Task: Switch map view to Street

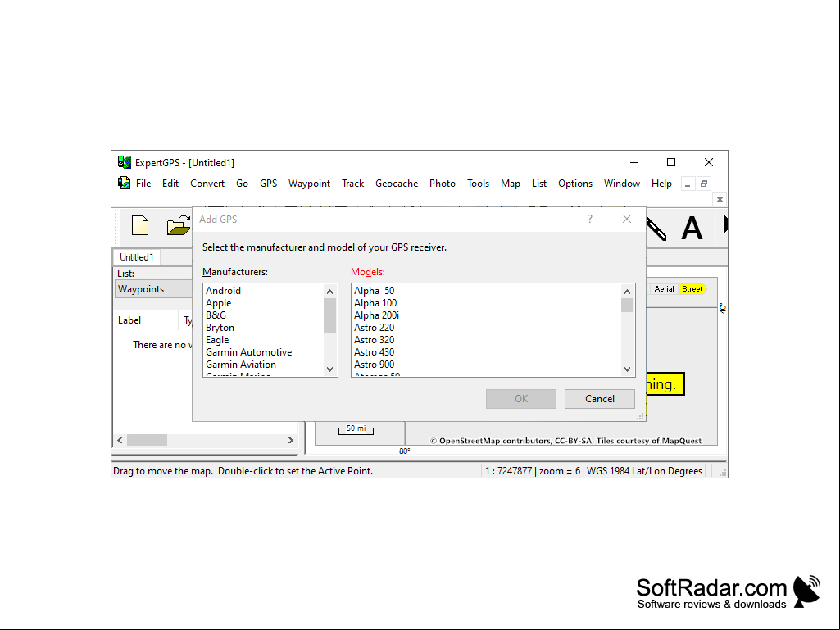Action: click(x=692, y=288)
